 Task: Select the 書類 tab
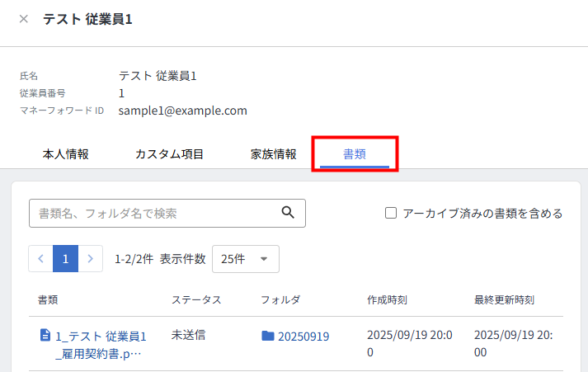pyautogui.click(x=355, y=153)
